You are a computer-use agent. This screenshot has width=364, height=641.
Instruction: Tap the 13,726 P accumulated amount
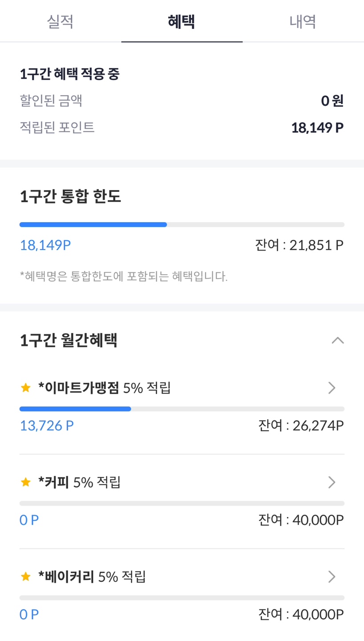point(47,426)
